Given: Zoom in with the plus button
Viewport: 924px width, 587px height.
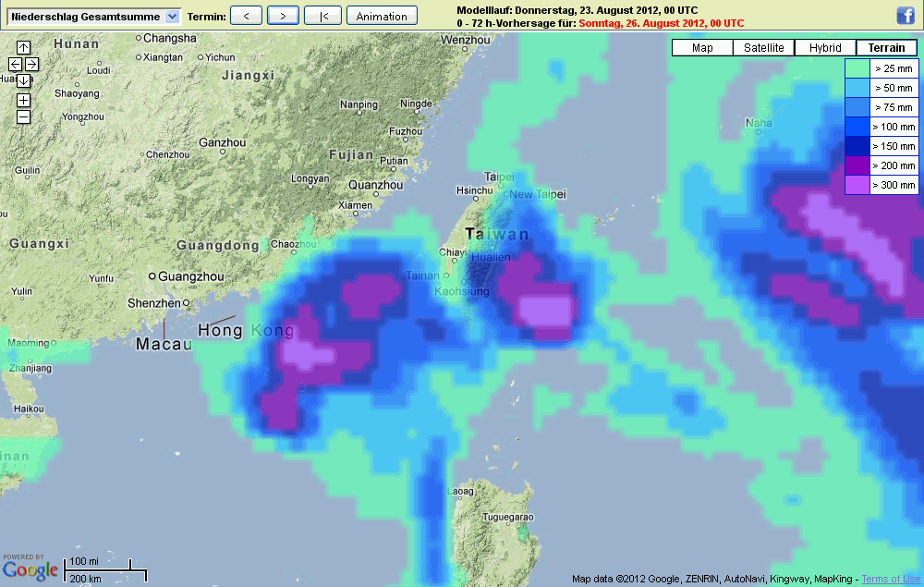Looking at the screenshot, I should tap(24, 100).
